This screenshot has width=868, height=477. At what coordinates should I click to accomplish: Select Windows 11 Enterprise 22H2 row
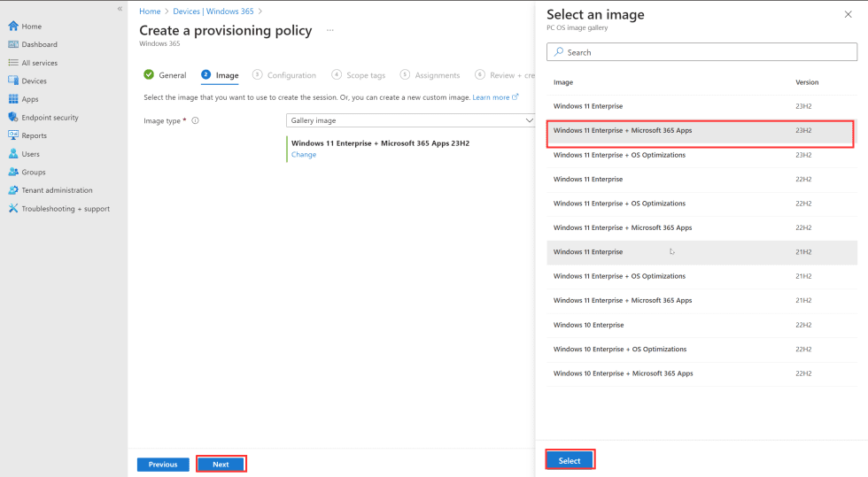[701, 180]
